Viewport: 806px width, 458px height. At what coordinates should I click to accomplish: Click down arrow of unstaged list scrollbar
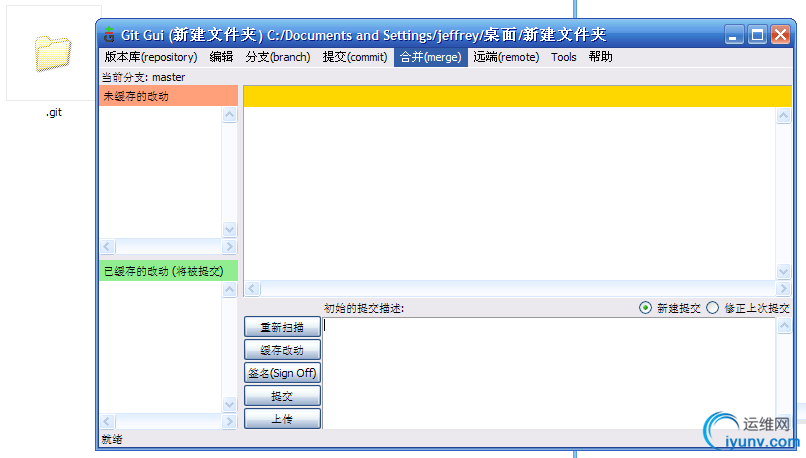[x=229, y=229]
